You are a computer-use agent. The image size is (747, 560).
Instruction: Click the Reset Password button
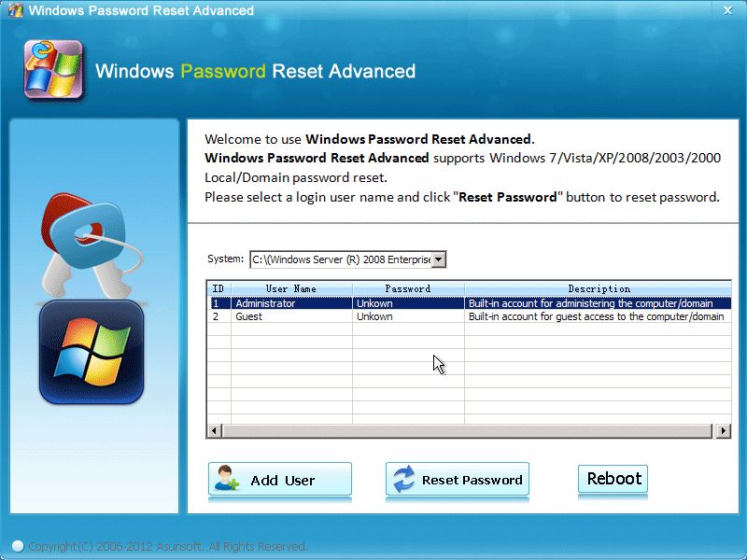pos(458,480)
